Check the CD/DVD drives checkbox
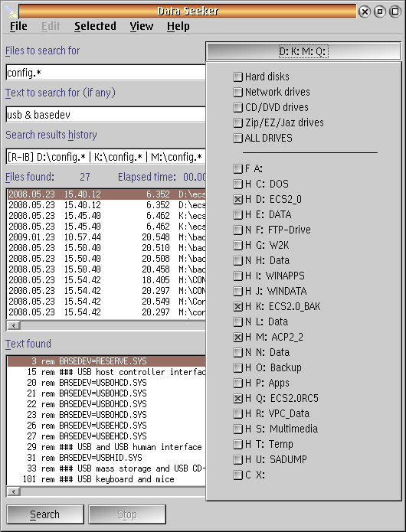Image resolution: width=406 pixels, height=532 pixels. 238,108
